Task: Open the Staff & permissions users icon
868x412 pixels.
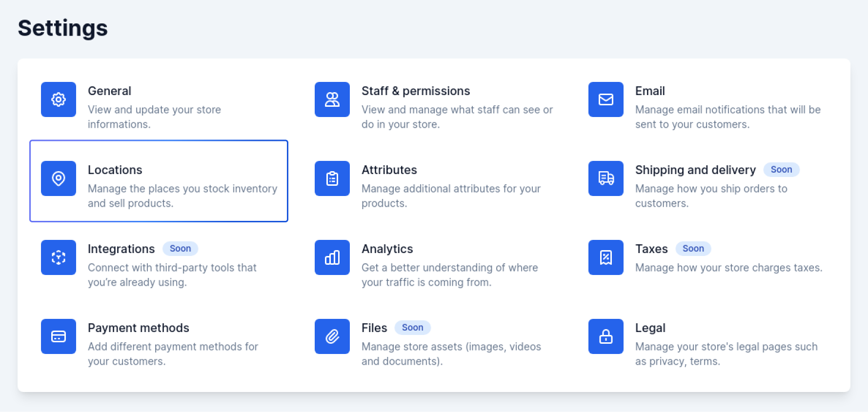Action: [332, 99]
